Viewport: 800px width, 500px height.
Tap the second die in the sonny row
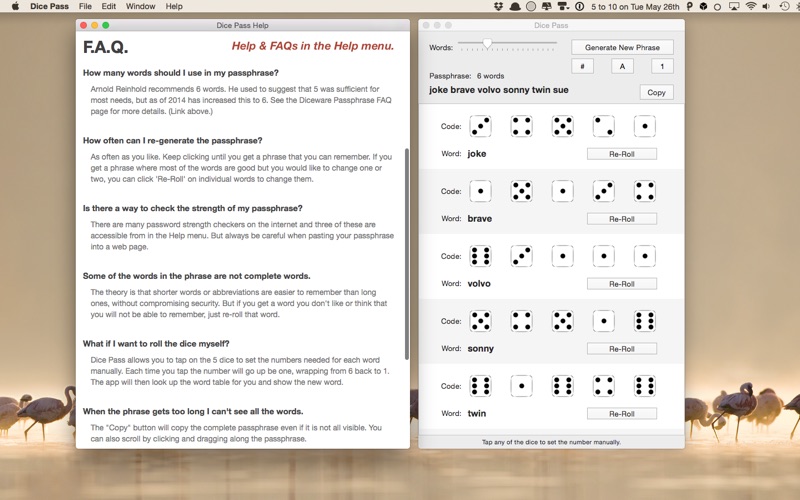(521, 321)
